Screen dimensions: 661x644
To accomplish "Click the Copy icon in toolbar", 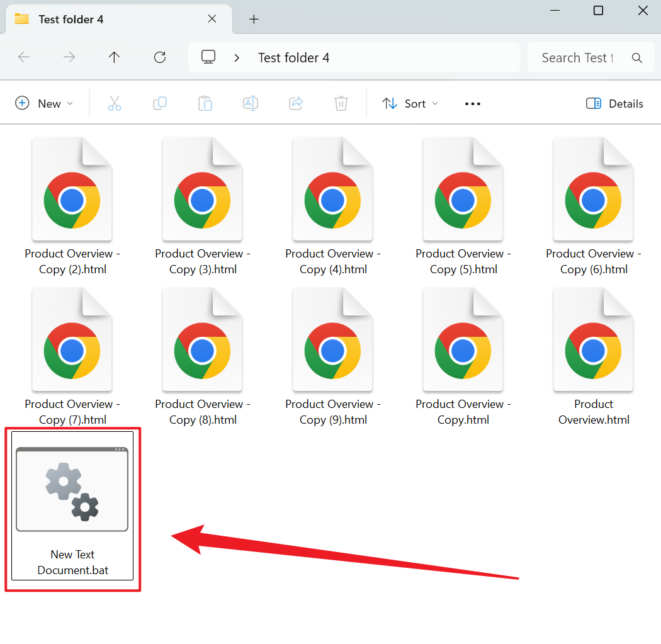I will coord(160,103).
